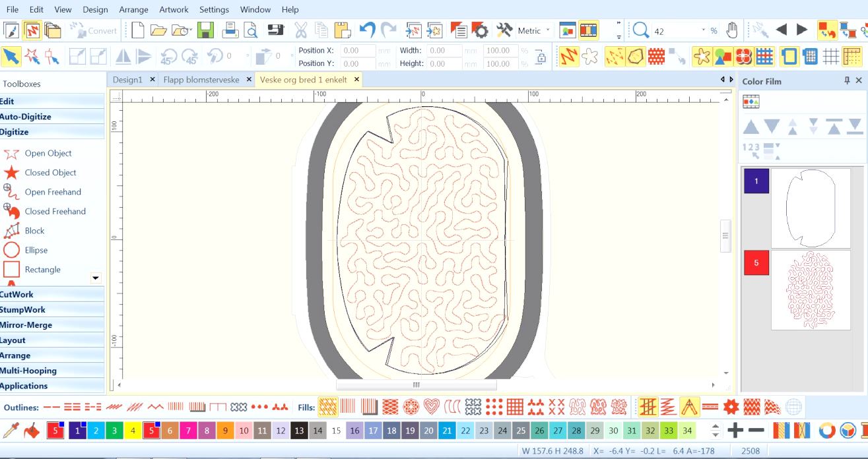
Task: Expand the Applications toolbox
Action: [52, 386]
